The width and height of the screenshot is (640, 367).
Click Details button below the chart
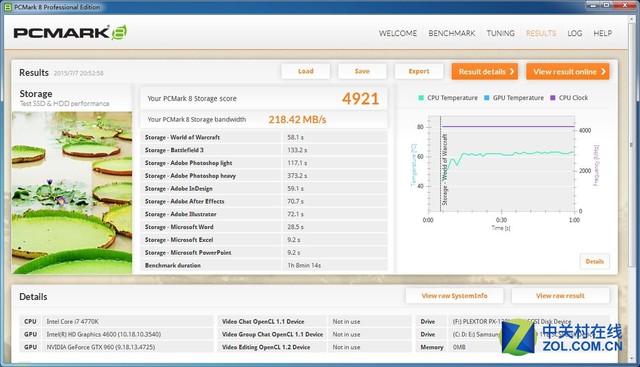coord(595,261)
